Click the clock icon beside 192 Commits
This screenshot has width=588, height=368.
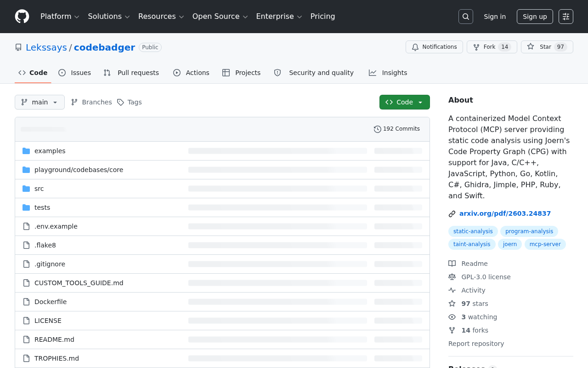(378, 129)
